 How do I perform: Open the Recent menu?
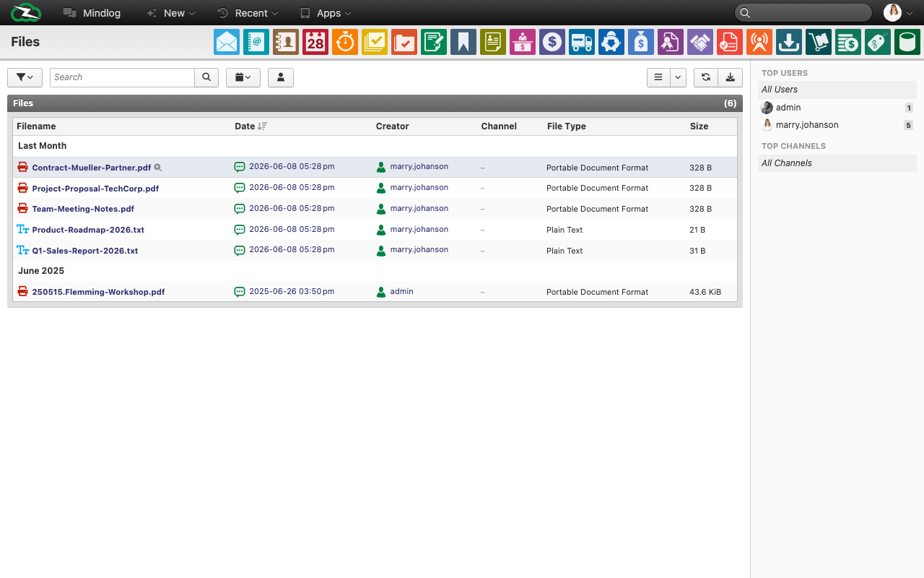pyautogui.click(x=248, y=13)
